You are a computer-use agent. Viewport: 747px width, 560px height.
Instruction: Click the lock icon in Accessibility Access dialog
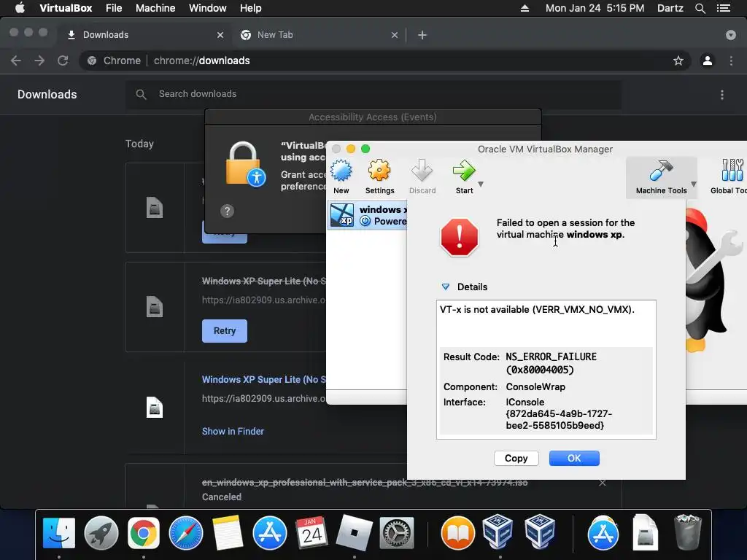[245, 164]
